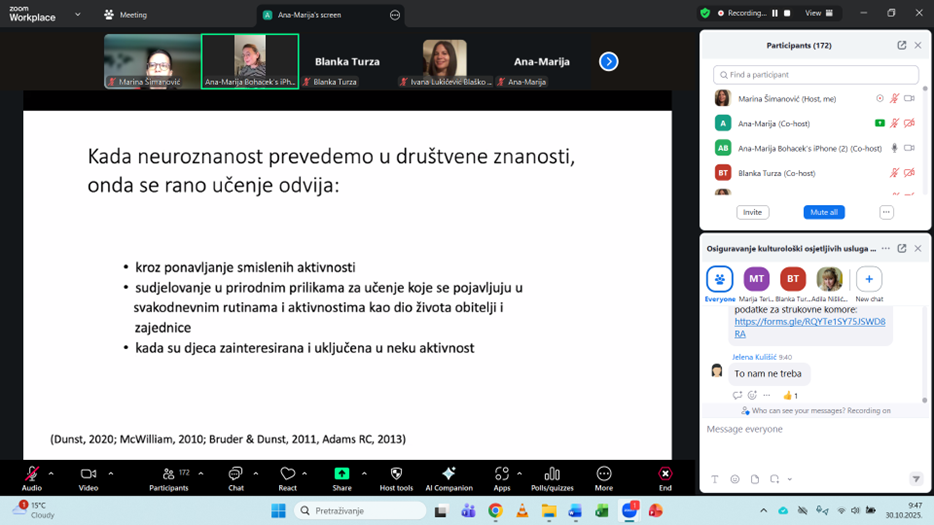The height and width of the screenshot is (525, 934).
Task: Select the Everyone chat tab
Action: [x=720, y=279]
